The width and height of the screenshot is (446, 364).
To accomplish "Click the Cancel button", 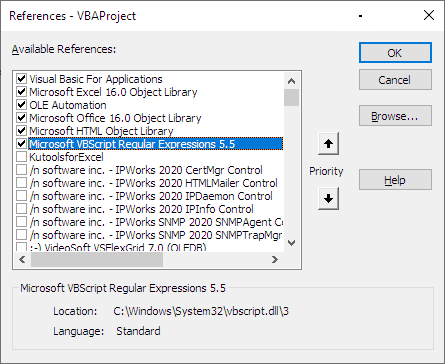I will click(395, 80).
